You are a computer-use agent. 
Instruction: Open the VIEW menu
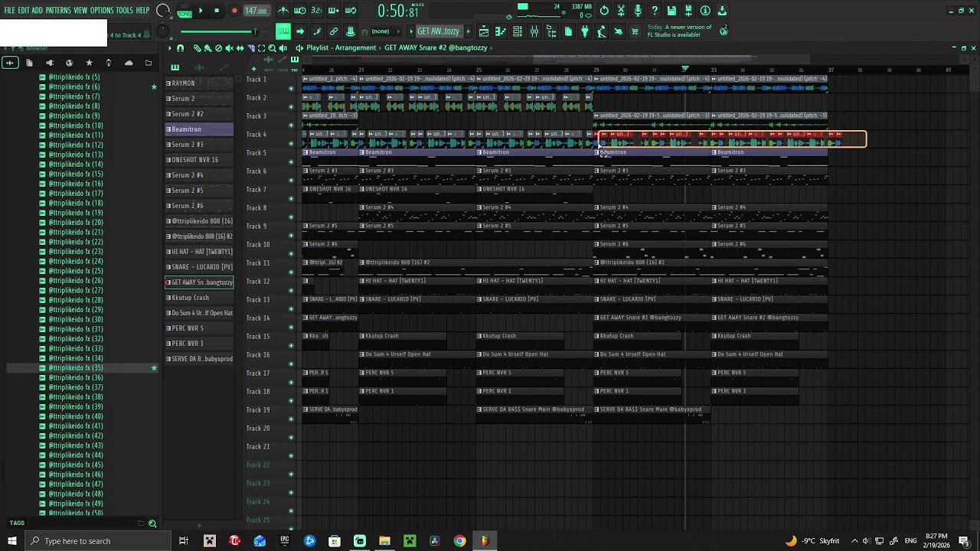pos(80,11)
